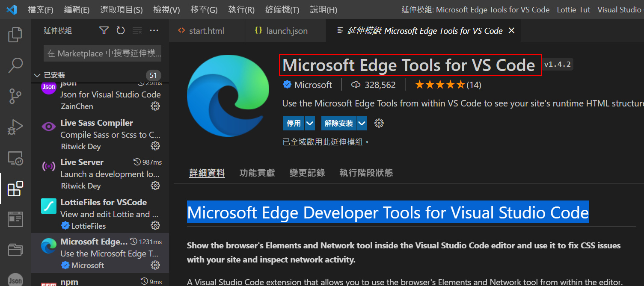This screenshot has height=286, width=644.
Task: Click the manage gear beside 解除安裝 button
Action: [379, 123]
